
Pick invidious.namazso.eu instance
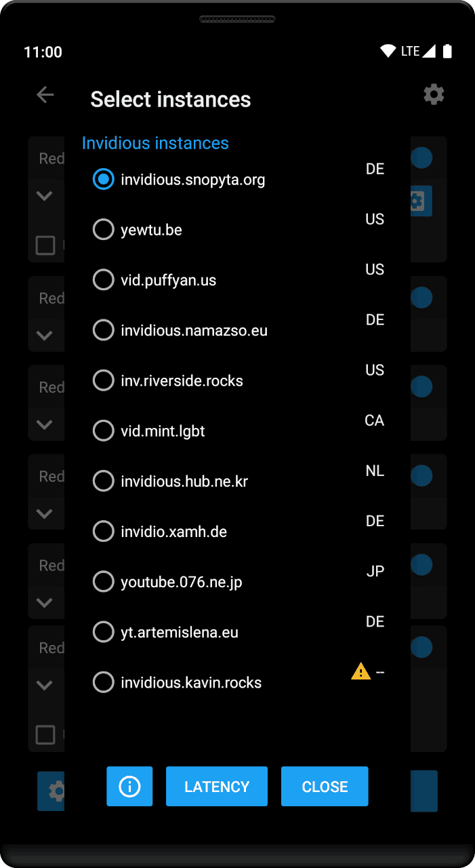[103, 330]
